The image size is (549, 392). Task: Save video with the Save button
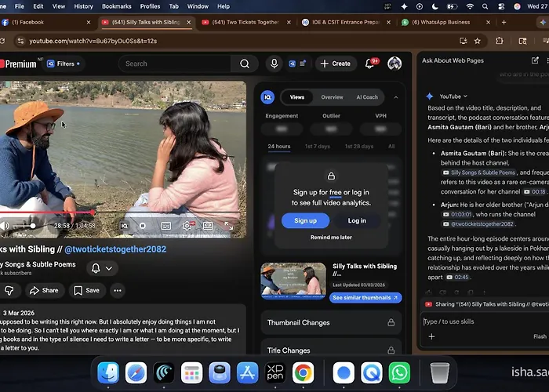87,290
